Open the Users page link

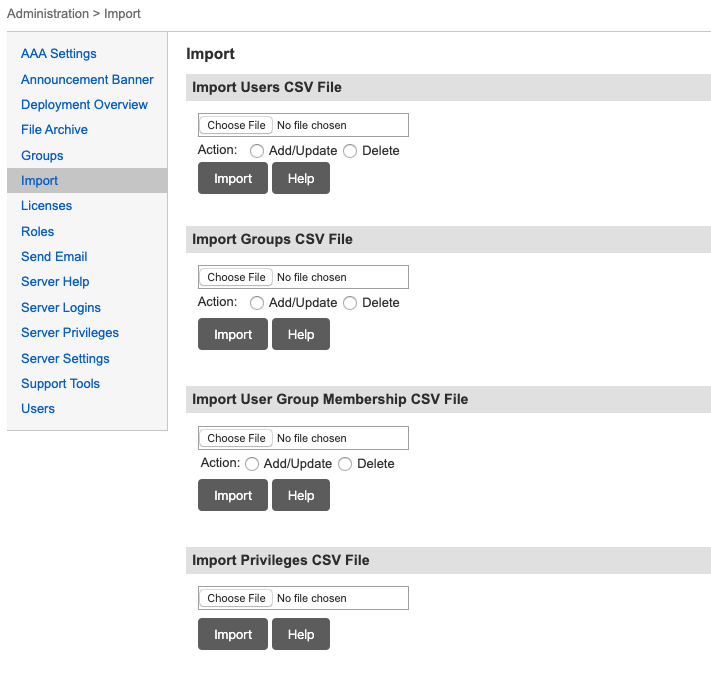click(x=38, y=409)
